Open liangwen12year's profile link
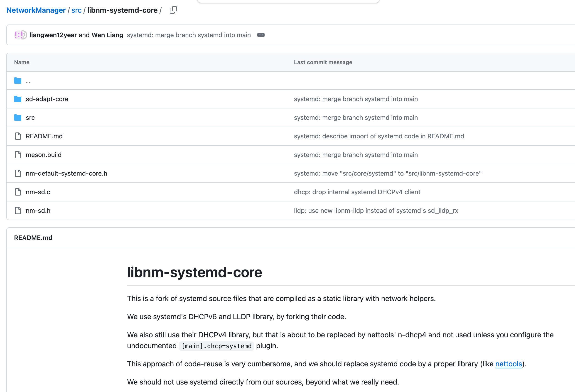This screenshot has height=392, width=575. [x=53, y=35]
